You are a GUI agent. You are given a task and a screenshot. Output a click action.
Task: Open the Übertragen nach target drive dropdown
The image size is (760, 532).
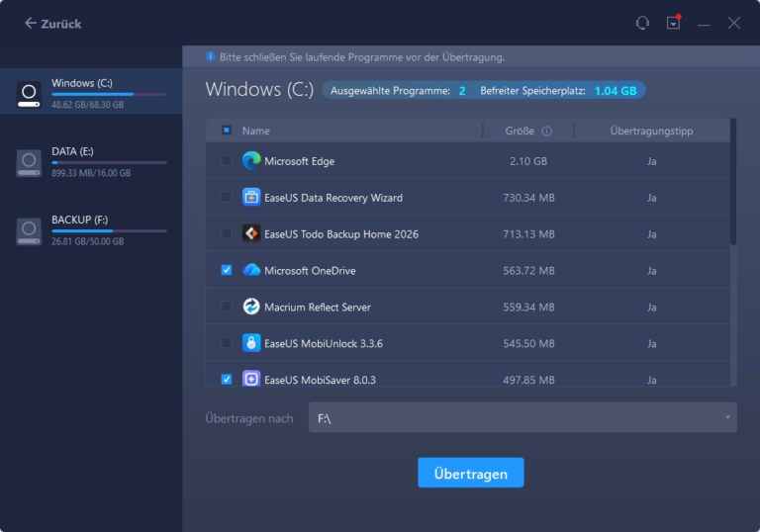[522, 417]
